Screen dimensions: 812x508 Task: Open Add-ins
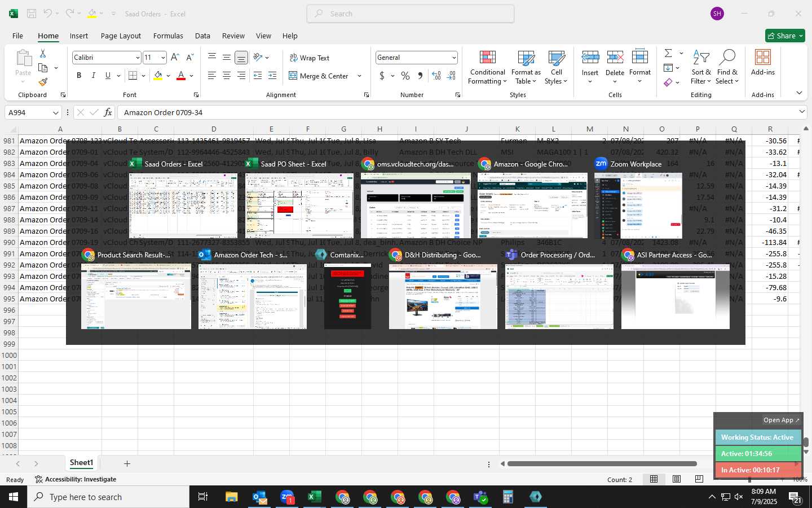(763, 63)
